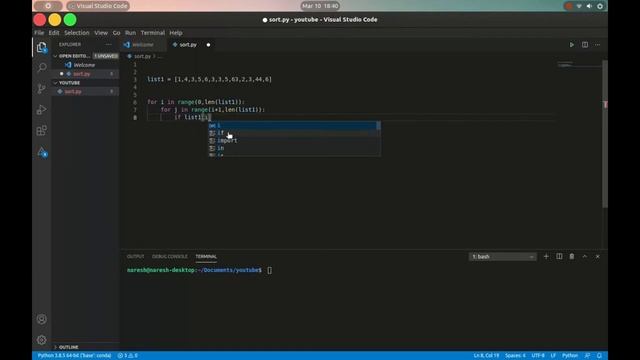Switch to the OUTPUT panel tab
Viewport: 640px width, 360px height.
pos(135,256)
